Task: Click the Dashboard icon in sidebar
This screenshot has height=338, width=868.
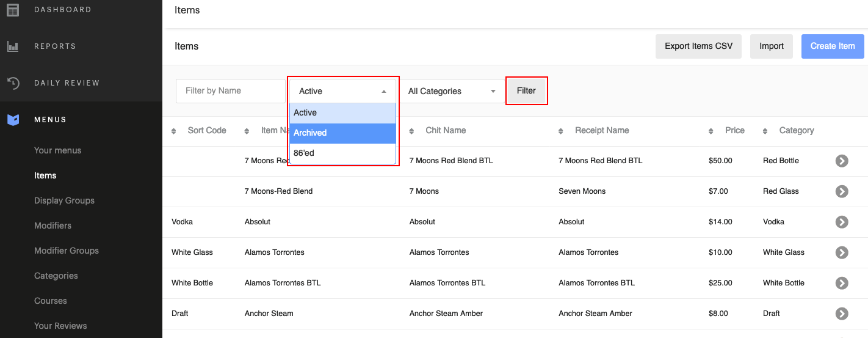Action: point(13,10)
